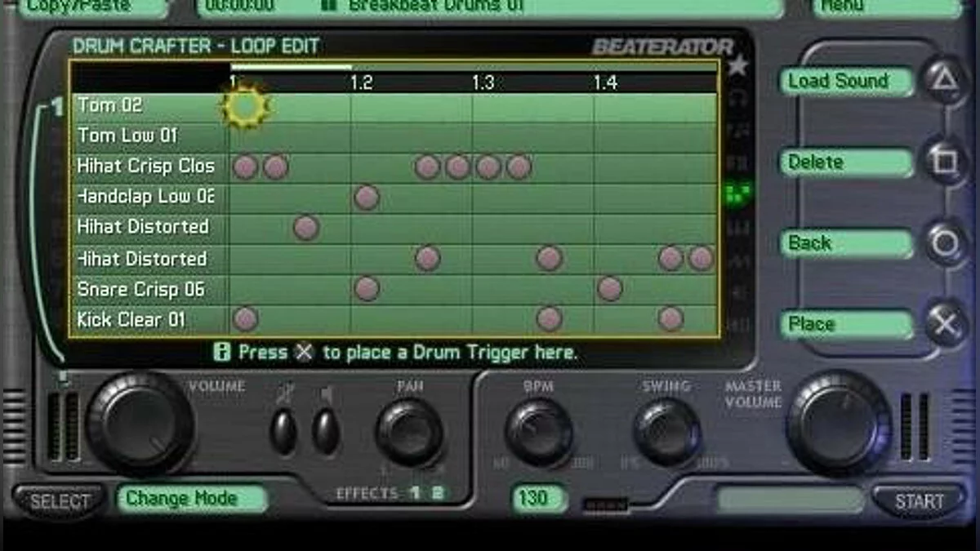This screenshot has width=980, height=551.
Task: Click the Load Sound button
Action: (x=847, y=82)
